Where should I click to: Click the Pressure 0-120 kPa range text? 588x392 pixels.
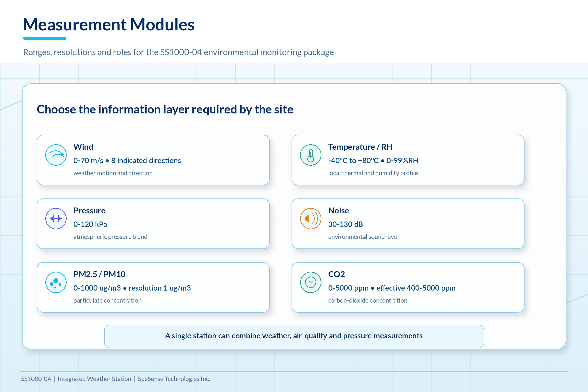(90, 224)
